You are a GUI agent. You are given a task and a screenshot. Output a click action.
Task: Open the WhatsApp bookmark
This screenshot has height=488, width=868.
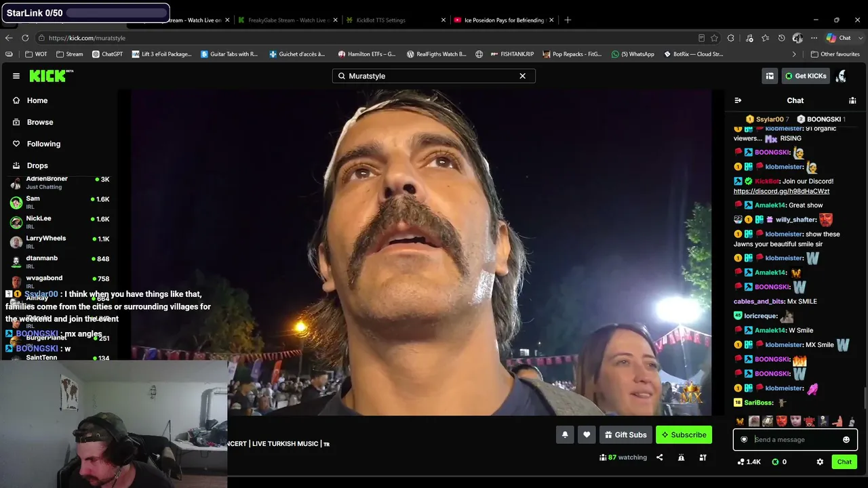(x=633, y=54)
